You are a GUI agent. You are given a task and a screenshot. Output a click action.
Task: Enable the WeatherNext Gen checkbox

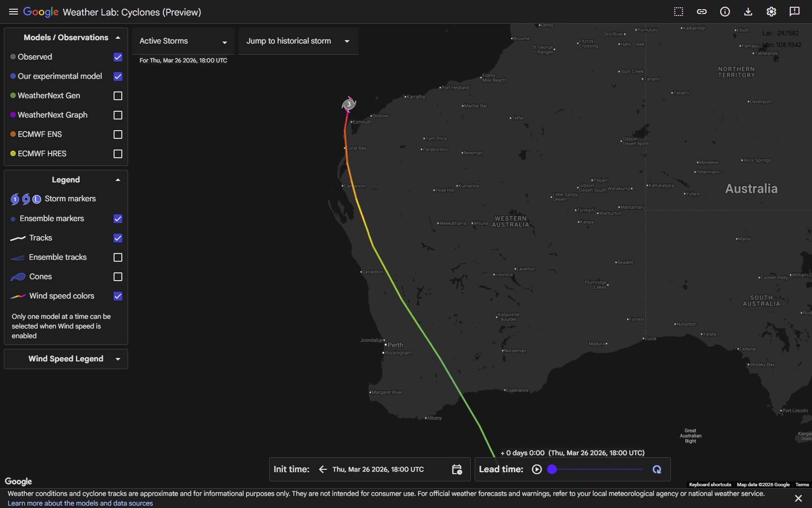coord(118,96)
